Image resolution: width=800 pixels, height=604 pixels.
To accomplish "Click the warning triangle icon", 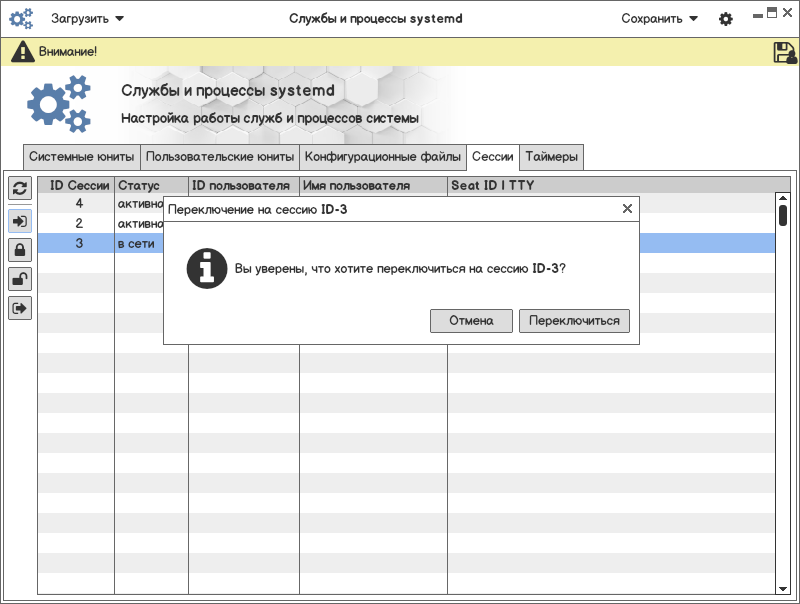I will pos(22,52).
